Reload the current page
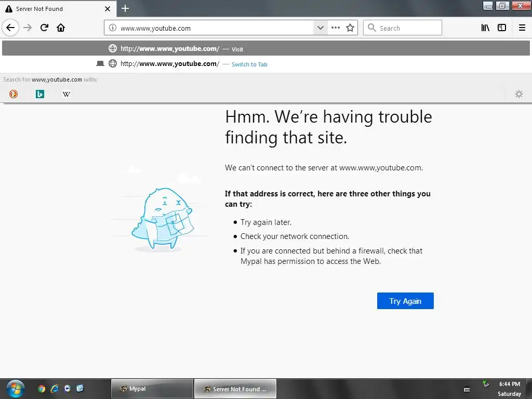532x399 pixels. [x=44, y=28]
